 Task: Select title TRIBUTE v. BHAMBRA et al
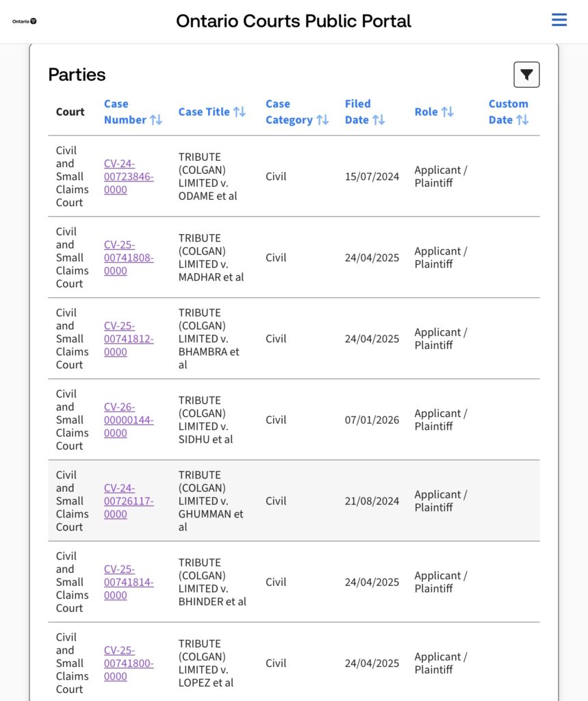click(x=209, y=339)
